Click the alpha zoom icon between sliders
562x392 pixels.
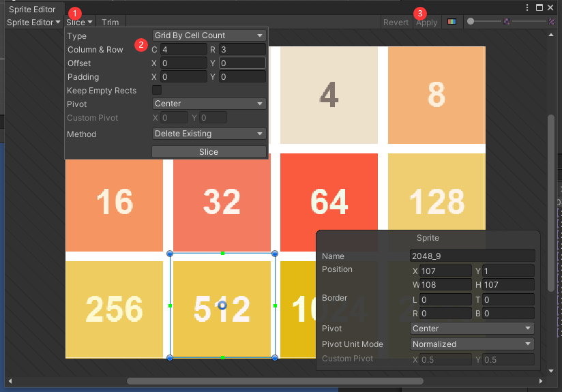[507, 22]
